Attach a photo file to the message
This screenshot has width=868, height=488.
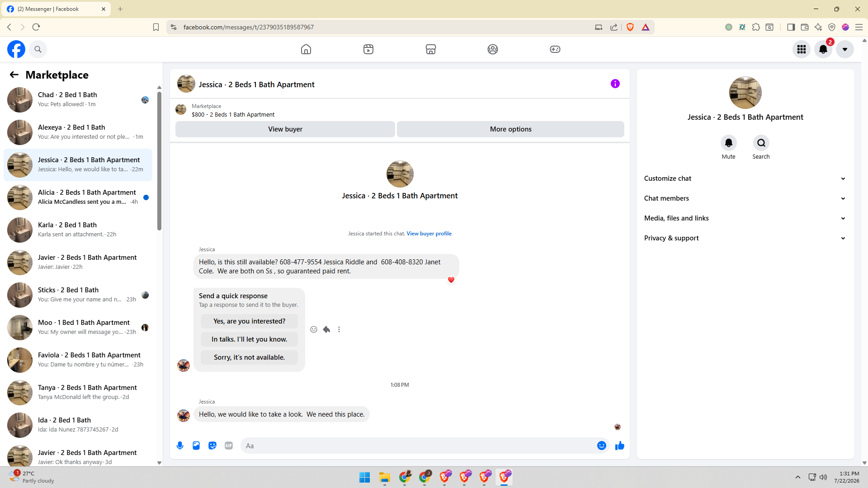196,446
